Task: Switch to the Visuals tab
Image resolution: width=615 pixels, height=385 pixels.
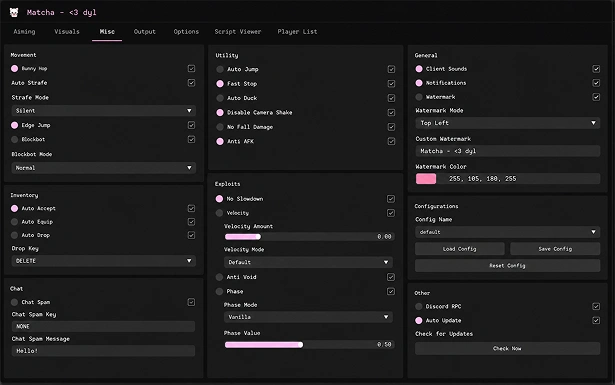Action: click(x=67, y=32)
